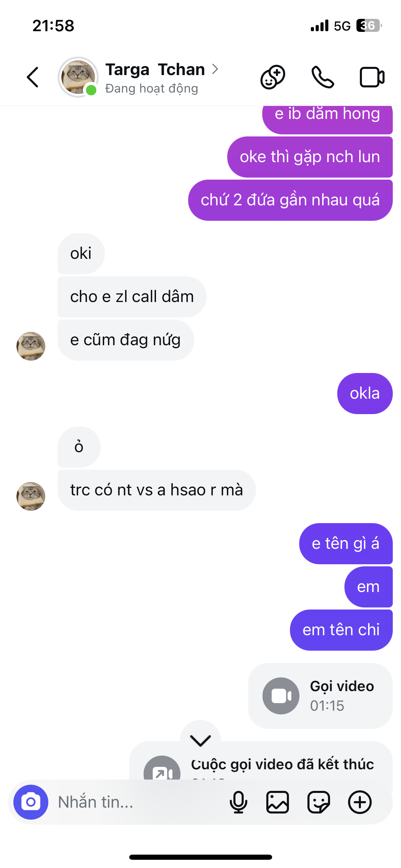Start a video call via camera icon

372,77
